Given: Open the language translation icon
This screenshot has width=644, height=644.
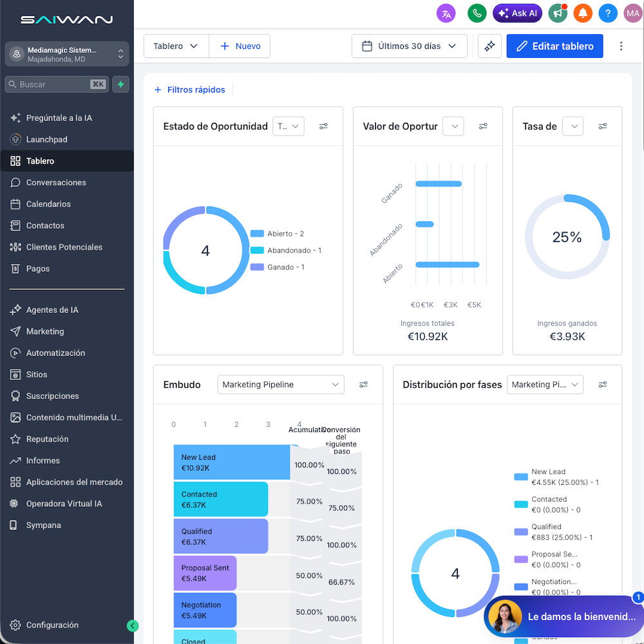Looking at the screenshot, I should (446, 14).
